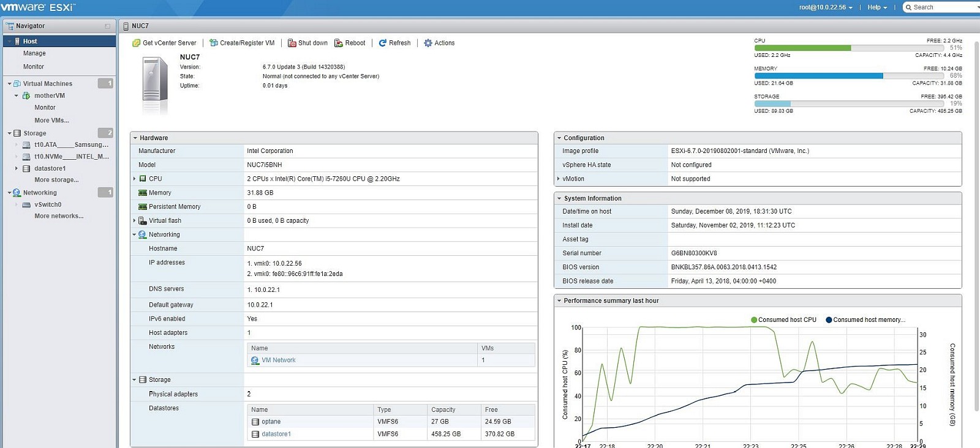The width and height of the screenshot is (980, 448).
Task: Click the CPU chip icon in Hardware
Action: (143, 179)
